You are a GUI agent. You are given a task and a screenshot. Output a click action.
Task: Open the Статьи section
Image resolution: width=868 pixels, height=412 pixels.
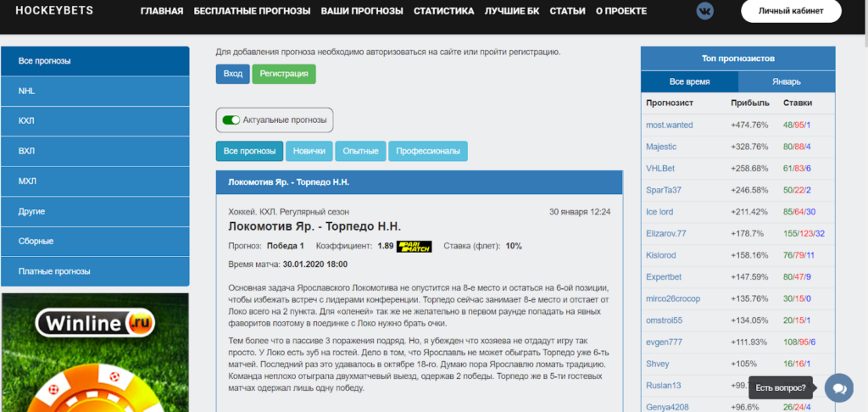[x=567, y=11]
